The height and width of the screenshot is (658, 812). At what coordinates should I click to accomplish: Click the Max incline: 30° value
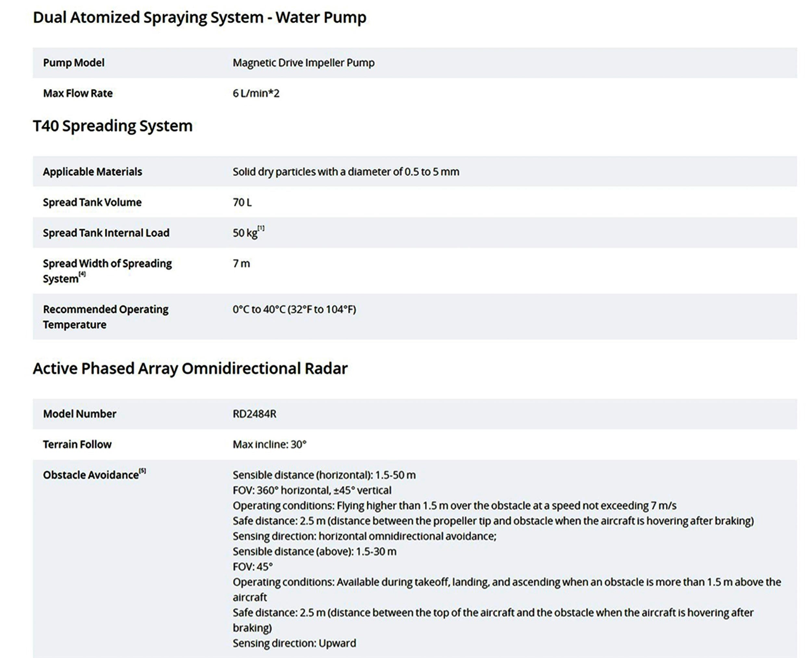coord(269,444)
